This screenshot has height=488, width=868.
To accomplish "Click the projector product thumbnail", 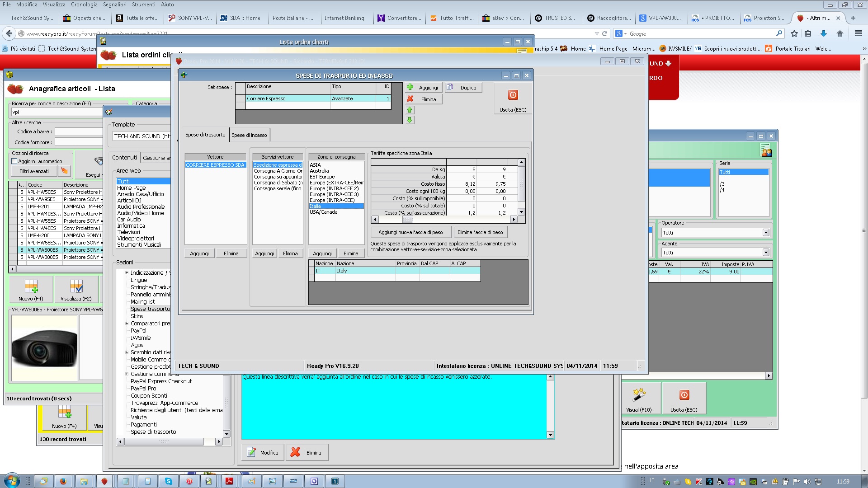I will [44, 348].
